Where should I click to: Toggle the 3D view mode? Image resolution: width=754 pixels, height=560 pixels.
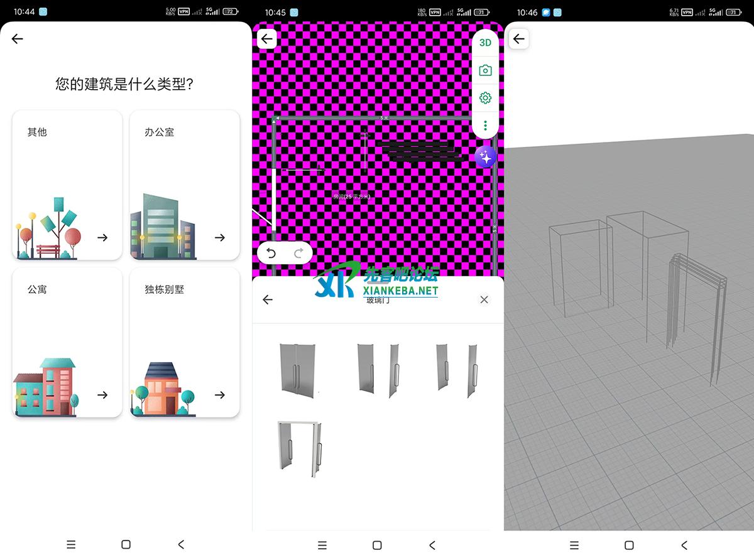[485, 43]
